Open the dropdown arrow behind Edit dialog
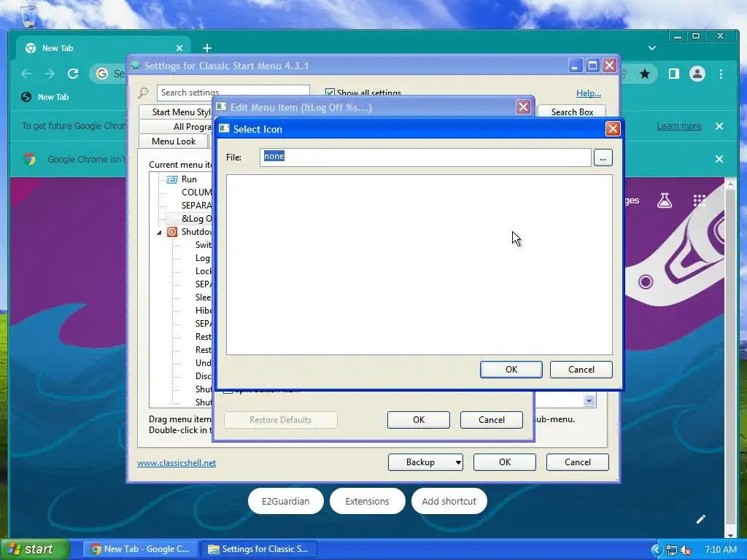The height and width of the screenshot is (560, 747). point(589,400)
